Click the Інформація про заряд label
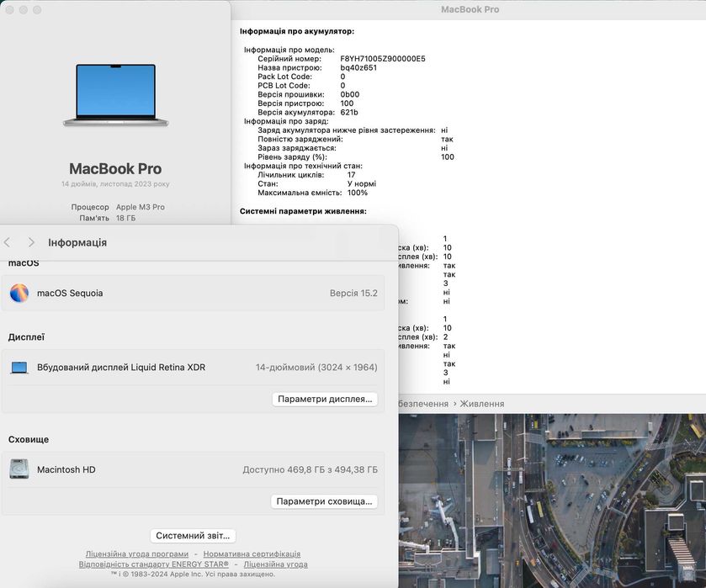The image size is (706, 588). tap(286, 121)
